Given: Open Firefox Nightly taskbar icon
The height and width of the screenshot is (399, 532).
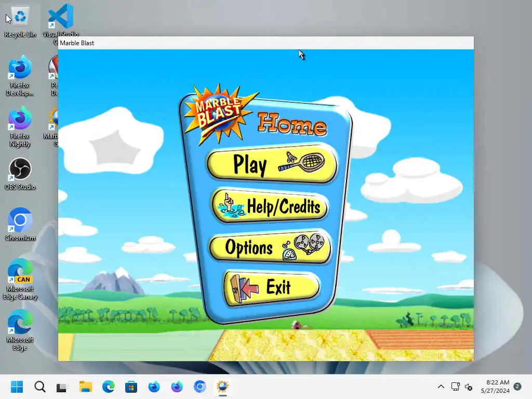Looking at the screenshot, I should point(177,387).
